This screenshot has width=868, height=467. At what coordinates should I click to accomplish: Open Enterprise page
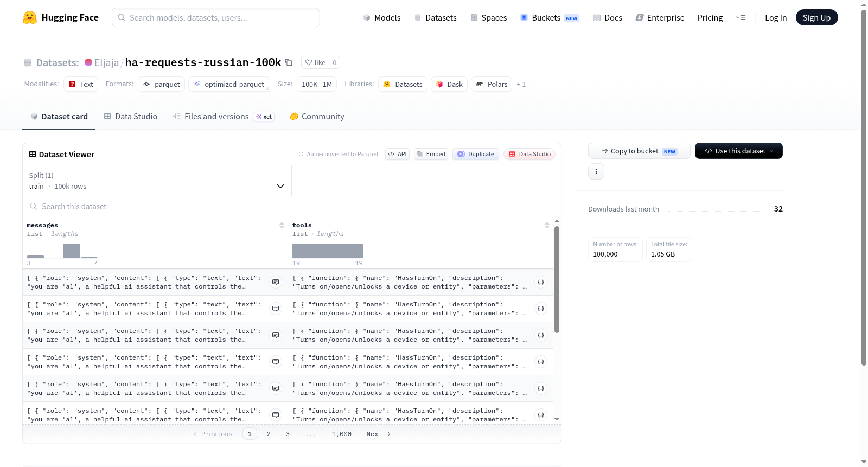pyautogui.click(x=660, y=17)
